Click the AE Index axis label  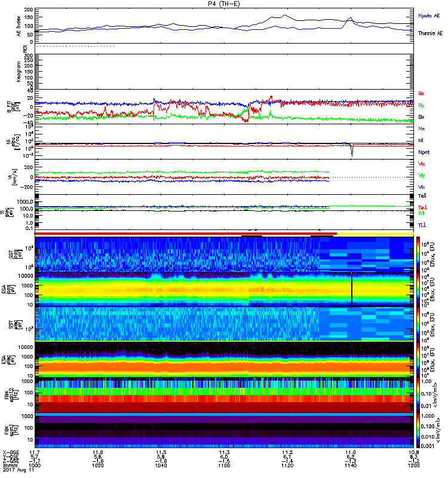(x=19, y=26)
